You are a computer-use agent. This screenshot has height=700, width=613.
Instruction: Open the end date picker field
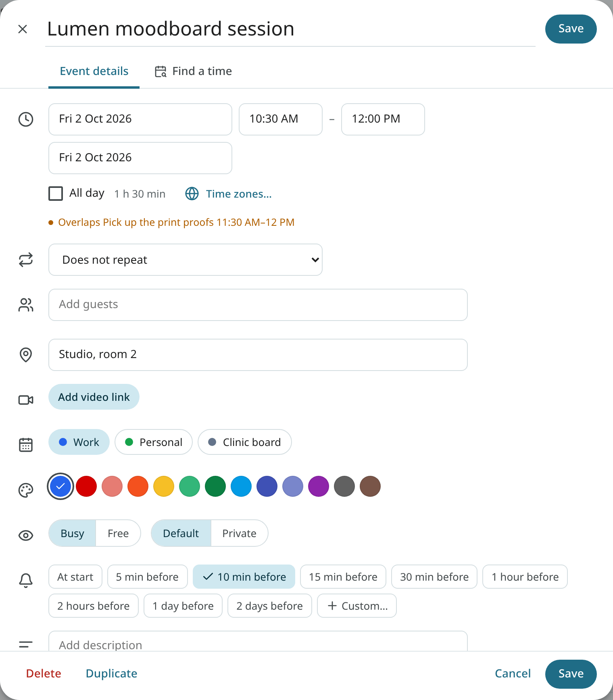(x=140, y=158)
